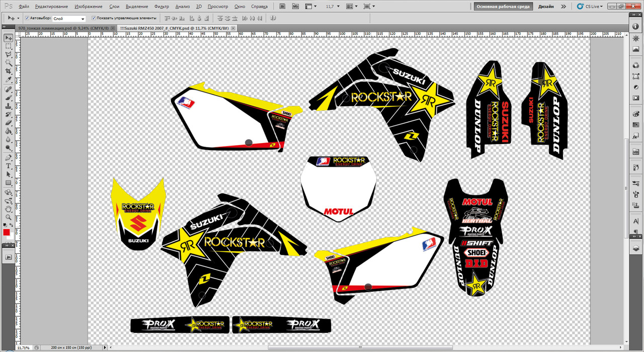Open the Окно menu
644x352 pixels.
click(240, 7)
